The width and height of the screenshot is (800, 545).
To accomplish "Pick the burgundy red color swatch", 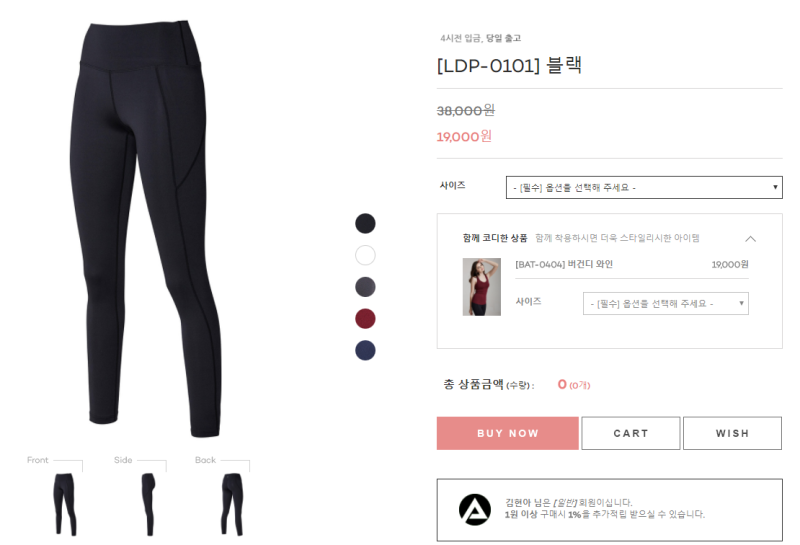I will coord(365,318).
